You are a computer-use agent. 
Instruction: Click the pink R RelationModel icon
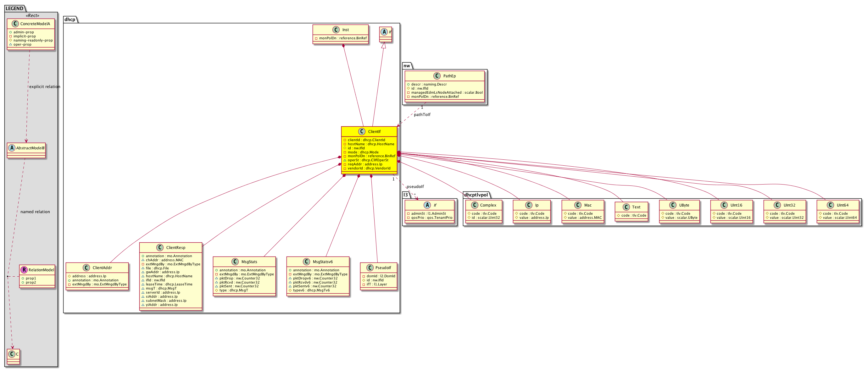(x=24, y=270)
